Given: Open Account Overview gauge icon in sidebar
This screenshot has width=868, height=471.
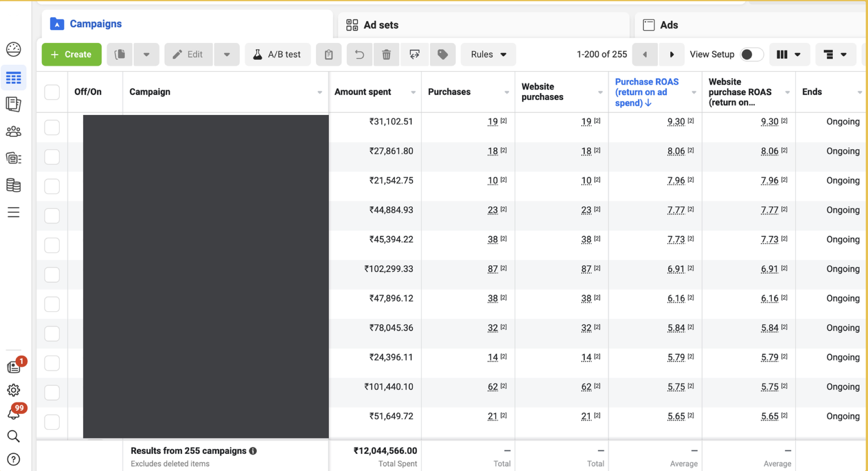Looking at the screenshot, I should (x=13, y=49).
